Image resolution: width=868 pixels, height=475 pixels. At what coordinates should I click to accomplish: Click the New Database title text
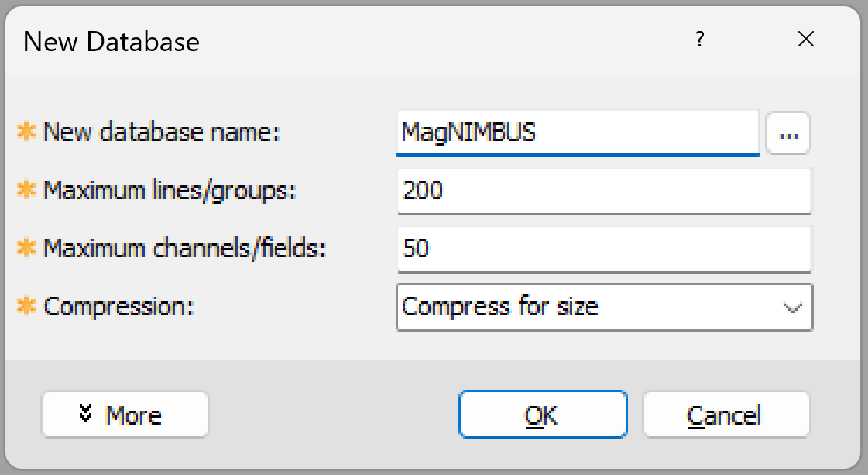tap(112, 41)
